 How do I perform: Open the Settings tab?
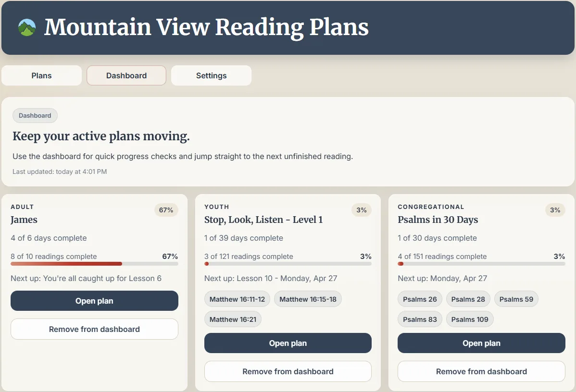[211, 75]
